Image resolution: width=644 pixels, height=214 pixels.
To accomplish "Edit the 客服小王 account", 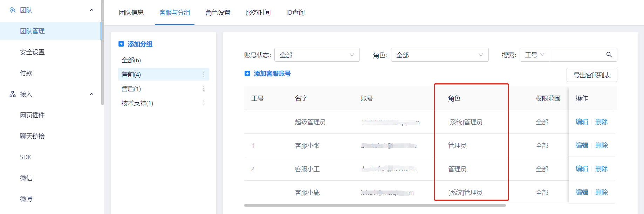I will (582, 169).
